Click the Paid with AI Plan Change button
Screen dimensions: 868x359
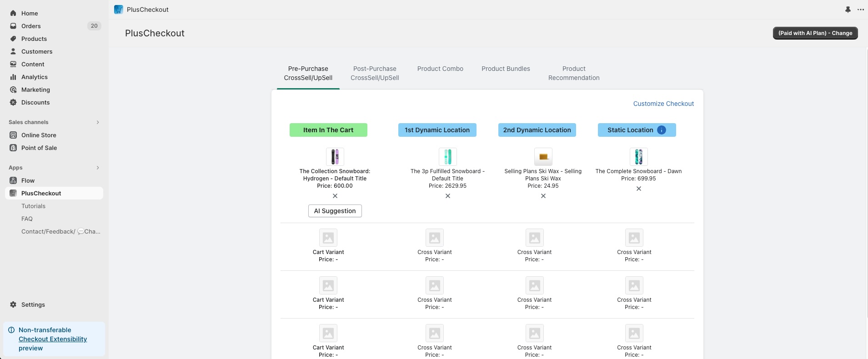[x=815, y=33]
